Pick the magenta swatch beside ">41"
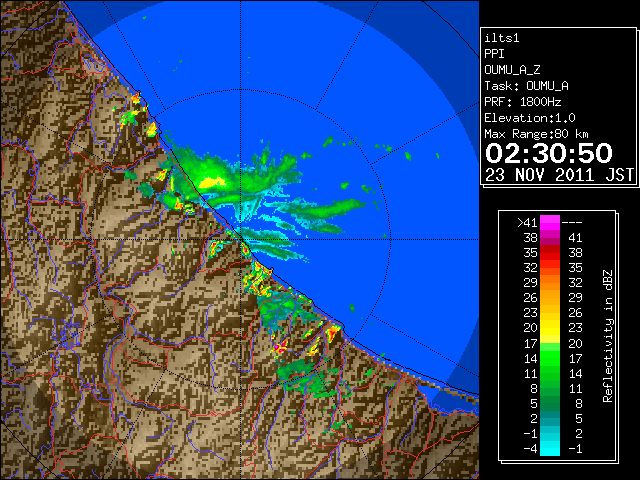 [550, 223]
